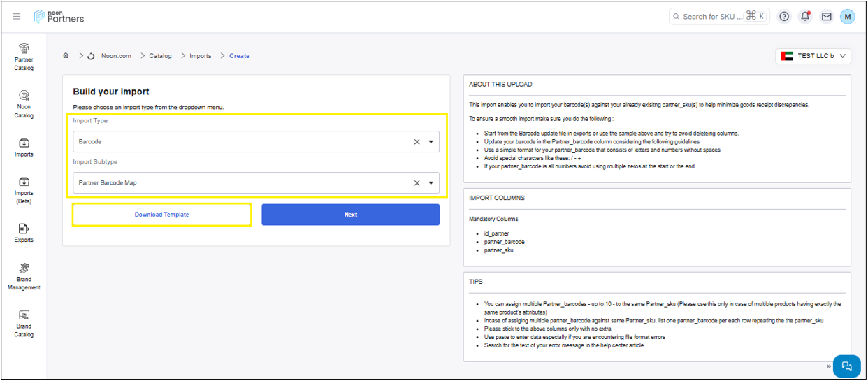Click the home breadcrumb icon
868x381 pixels.
[x=66, y=56]
